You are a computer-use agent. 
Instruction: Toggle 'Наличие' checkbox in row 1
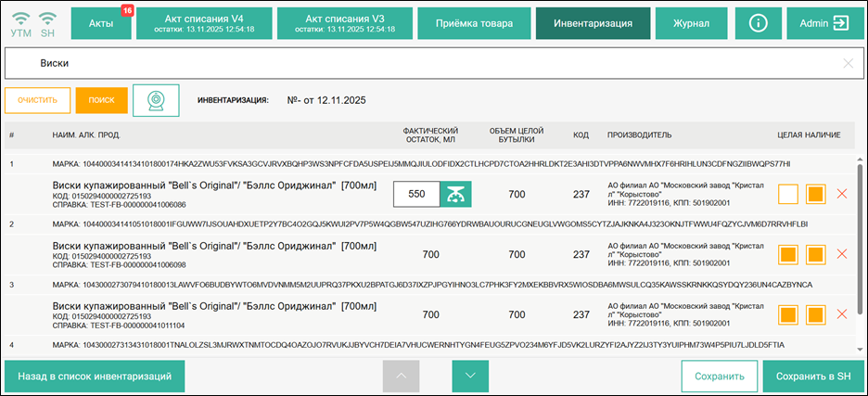point(816,194)
